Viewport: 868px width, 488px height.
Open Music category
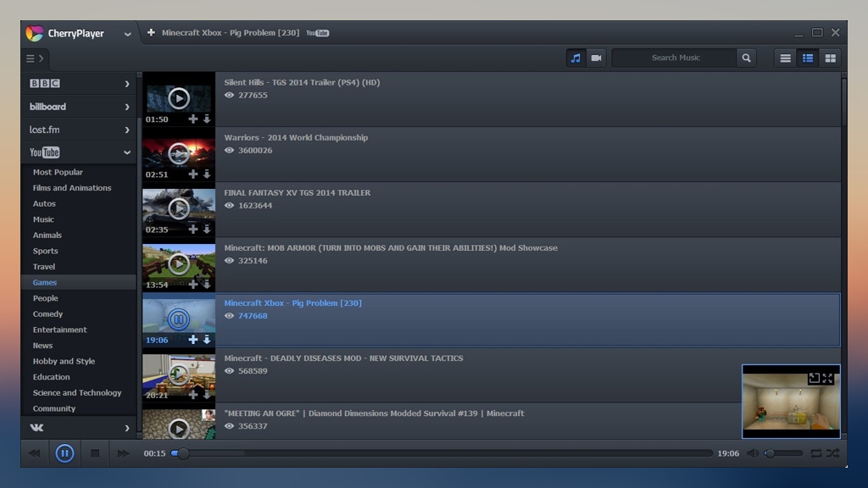(x=43, y=219)
